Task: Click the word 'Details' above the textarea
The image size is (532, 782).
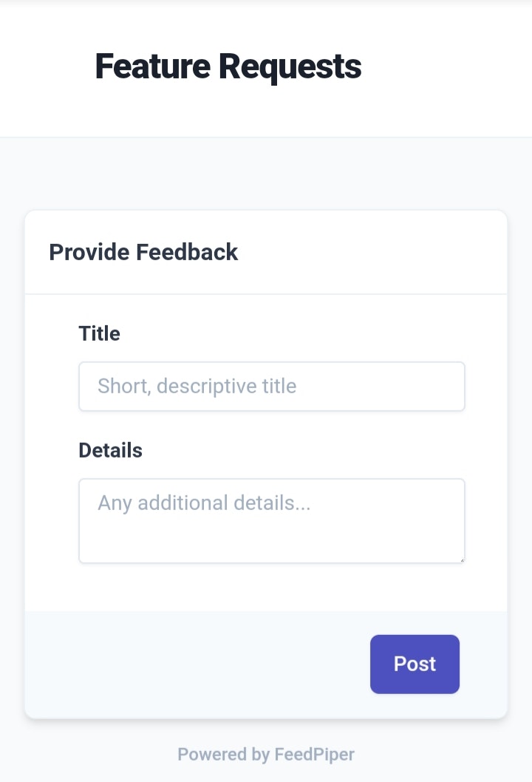Action: (110, 450)
